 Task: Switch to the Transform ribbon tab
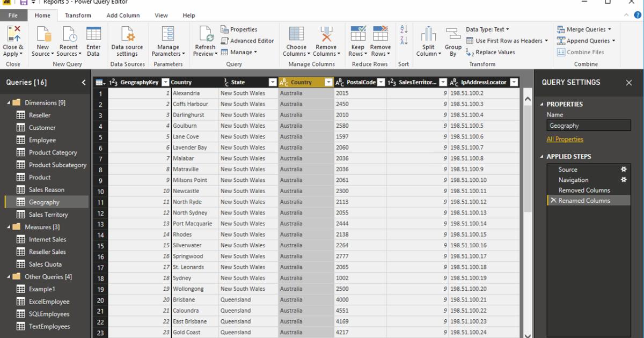(x=77, y=15)
